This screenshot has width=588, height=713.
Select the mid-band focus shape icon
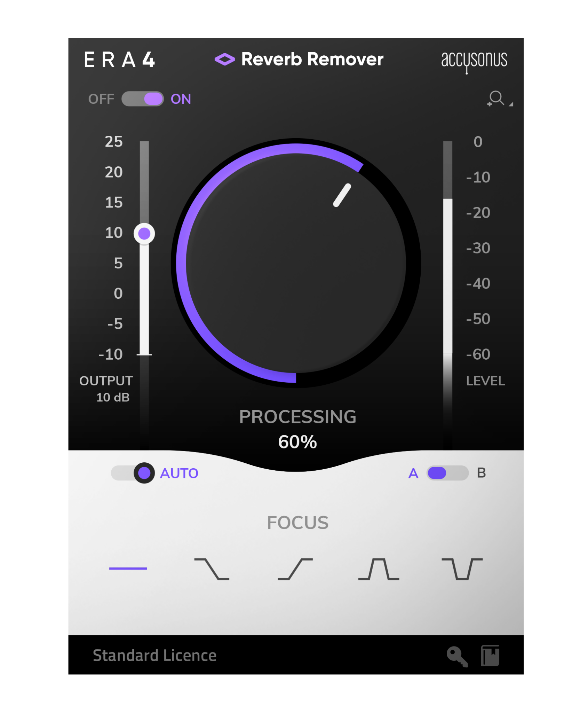379,569
